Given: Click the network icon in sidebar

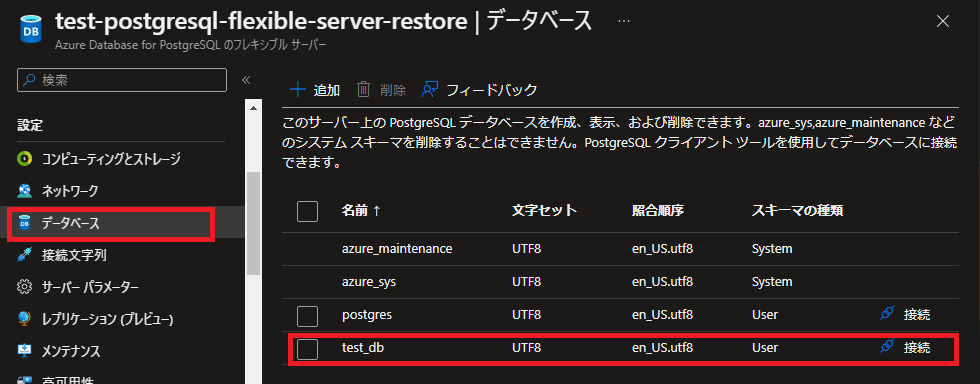Looking at the screenshot, I should pos(24,190).
